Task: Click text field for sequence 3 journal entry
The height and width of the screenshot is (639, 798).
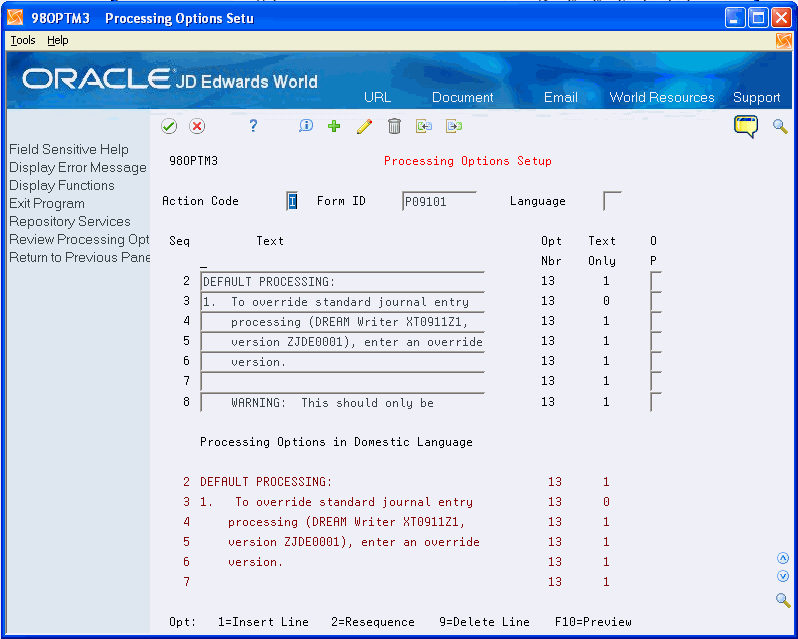Action: coord(343,302)
